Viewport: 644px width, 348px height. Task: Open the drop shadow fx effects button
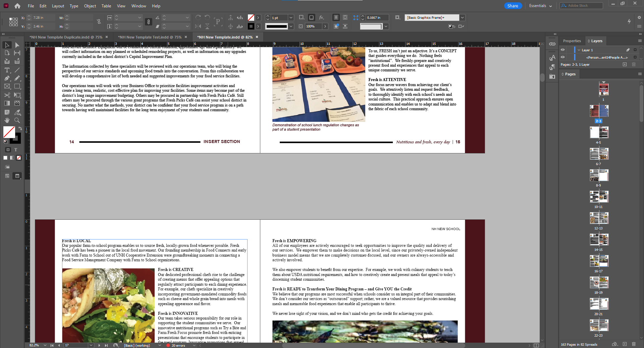[321, 17]
